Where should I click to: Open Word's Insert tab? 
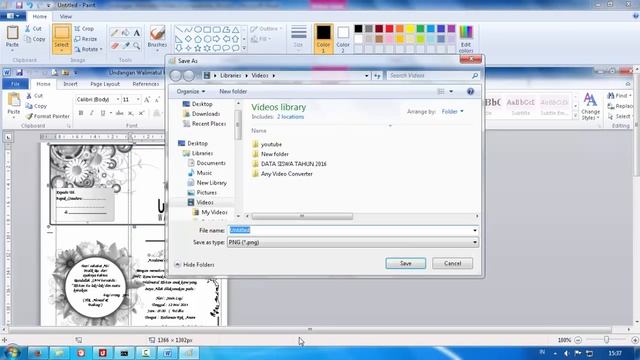tap(70, 84)
